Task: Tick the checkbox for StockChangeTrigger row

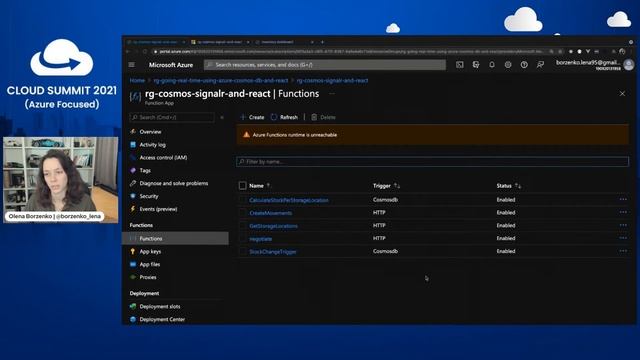Action: click(242, 251)
